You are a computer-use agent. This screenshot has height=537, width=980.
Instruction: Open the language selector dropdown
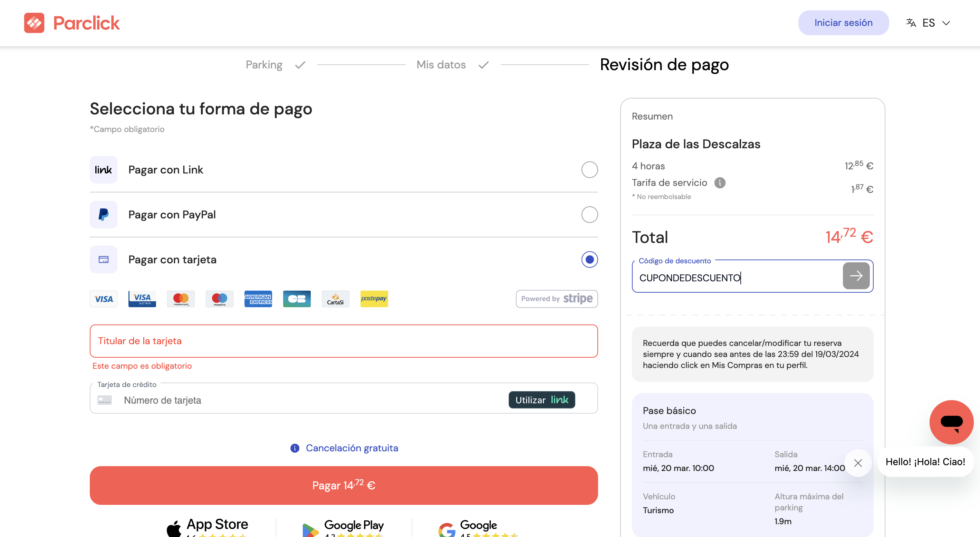[928, 23]
